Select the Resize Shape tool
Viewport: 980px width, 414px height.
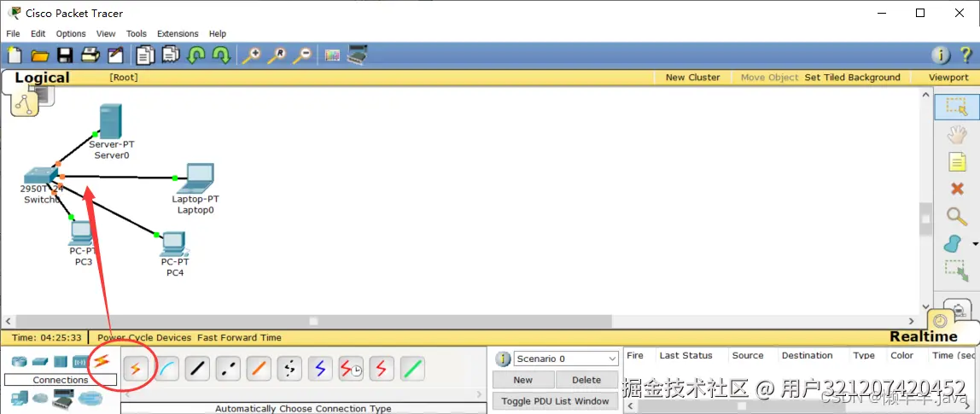956,271
